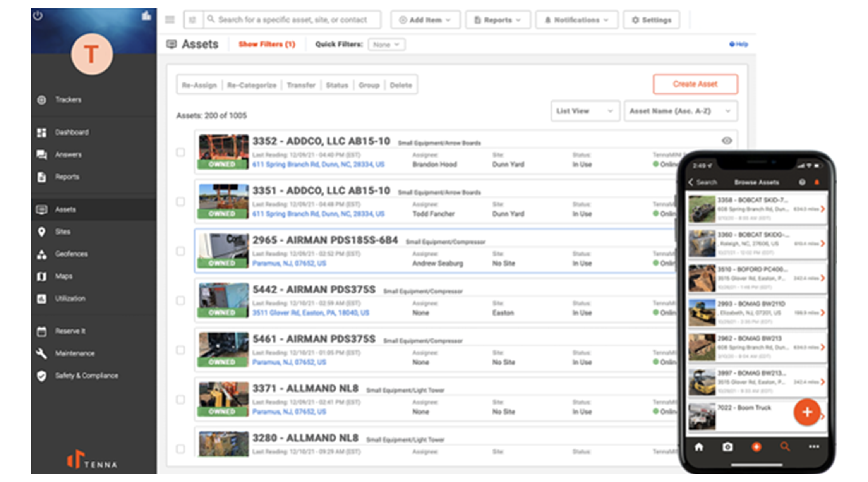
Task: Click Show Filters (1) link
Action: pyautogui.click(x=267, y=44)
